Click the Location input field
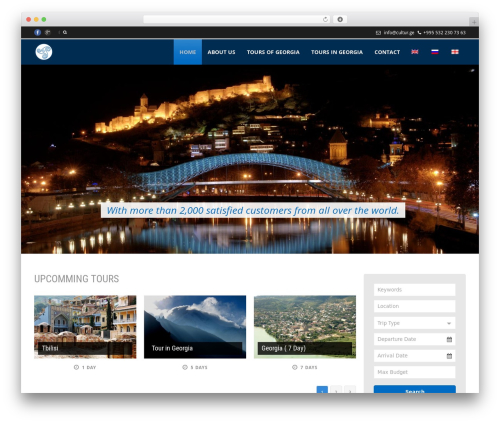 tap(414, 306)
